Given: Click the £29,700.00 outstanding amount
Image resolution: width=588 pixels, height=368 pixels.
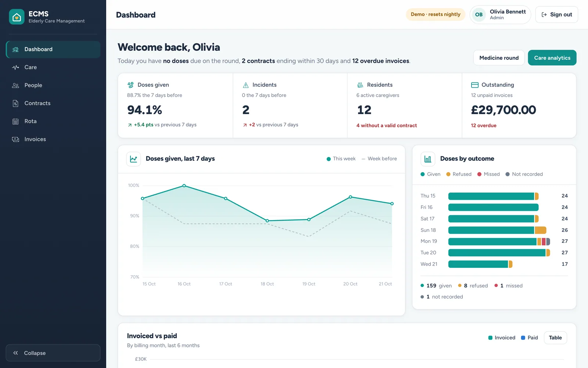Looking at the screenshot, I should coord(503,110).
